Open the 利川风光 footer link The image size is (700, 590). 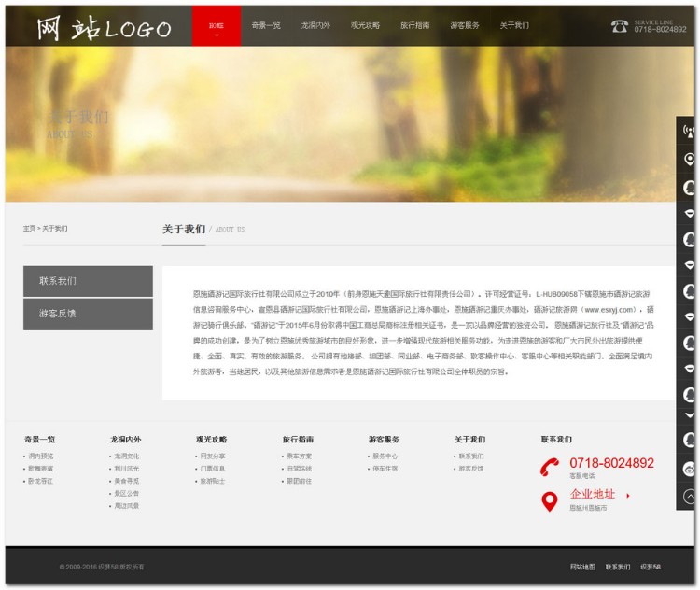point(127,469)
